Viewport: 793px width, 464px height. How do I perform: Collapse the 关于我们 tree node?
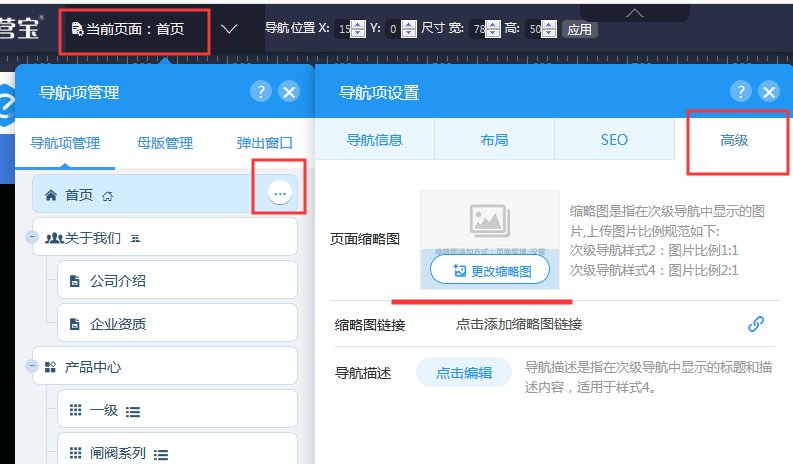(32, 236)
